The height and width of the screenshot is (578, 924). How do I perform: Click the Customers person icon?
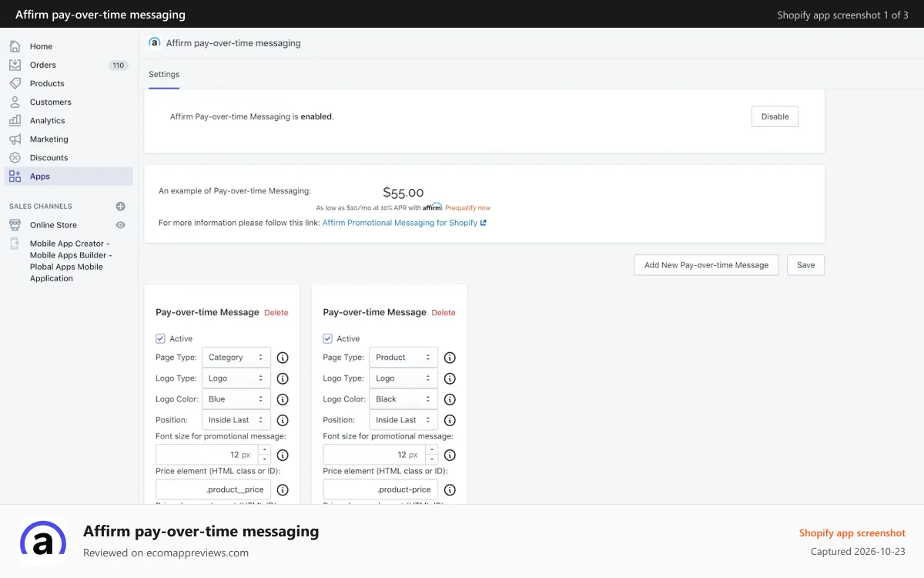coord(15,102)
